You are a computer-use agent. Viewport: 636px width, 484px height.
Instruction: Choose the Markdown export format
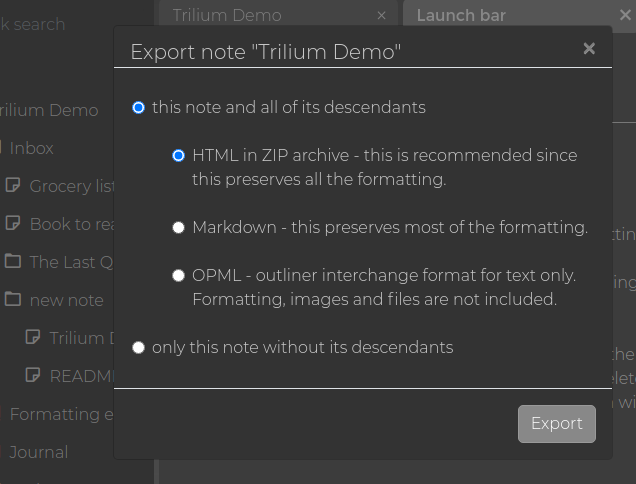click(x=179, y=228)
